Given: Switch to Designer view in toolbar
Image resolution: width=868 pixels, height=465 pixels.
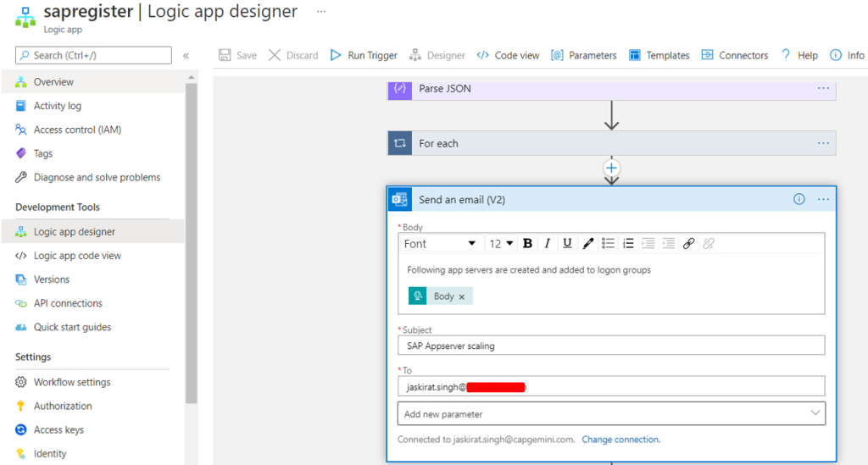Looking at the screenshot, I should coord(437,55).
